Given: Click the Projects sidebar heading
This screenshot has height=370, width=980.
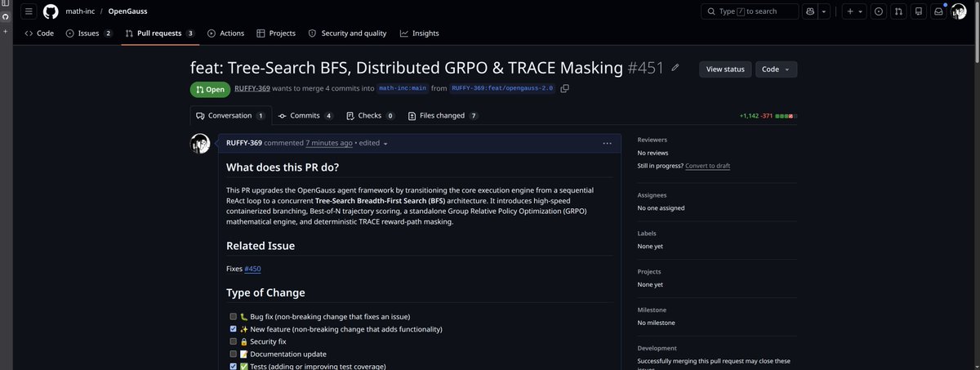Looking at the screenshot, I should [651, 272].
